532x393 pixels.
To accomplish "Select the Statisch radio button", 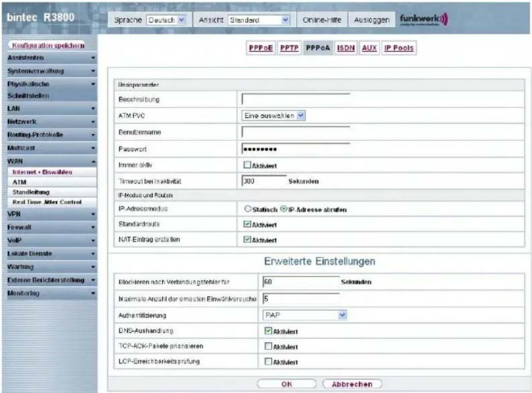I will click(248, 209).
